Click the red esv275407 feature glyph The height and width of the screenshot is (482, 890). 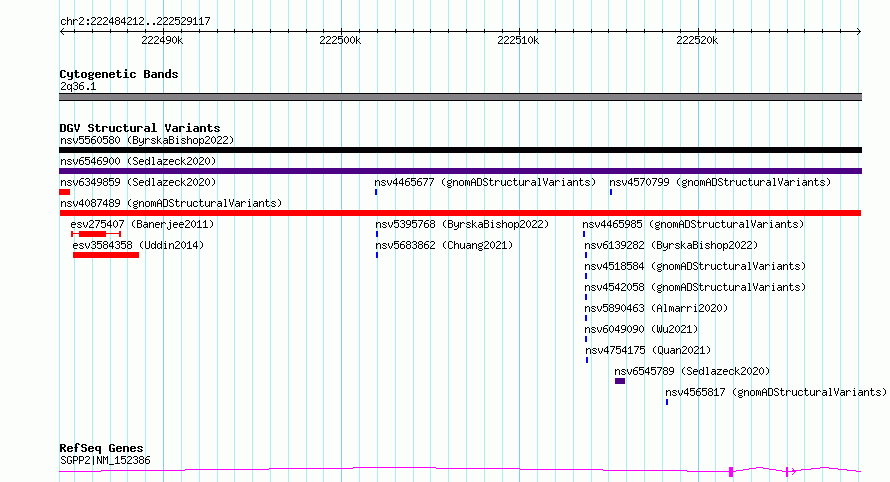pyautogui.click(x=96, y=234)
